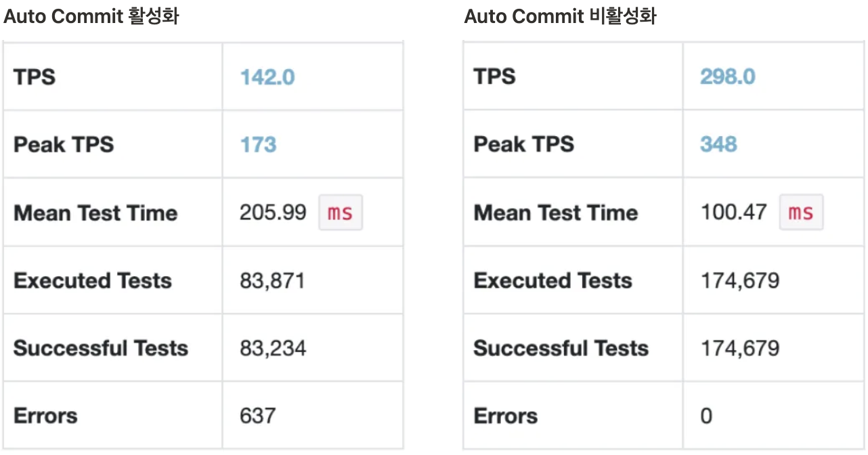Select the left table's Executed Tests label
Image resolution: width=868 pixels, height=455 pixels.
coord(93,280)
